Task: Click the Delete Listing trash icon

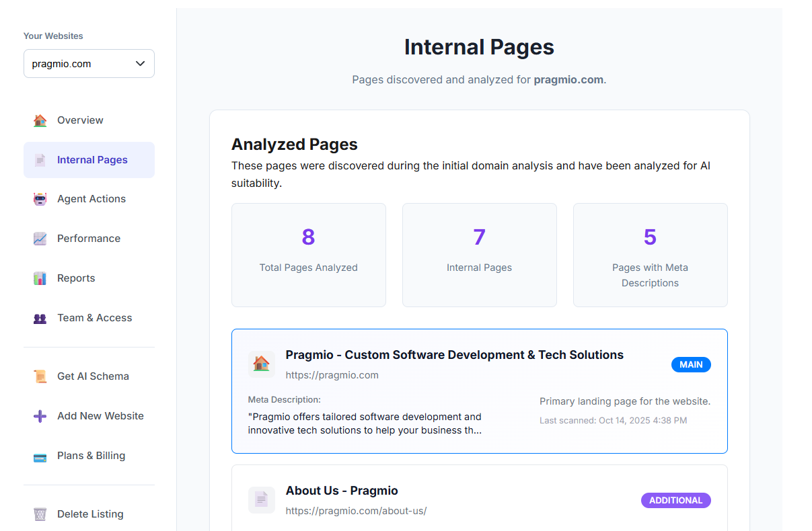Action: (x=40, y=514)
